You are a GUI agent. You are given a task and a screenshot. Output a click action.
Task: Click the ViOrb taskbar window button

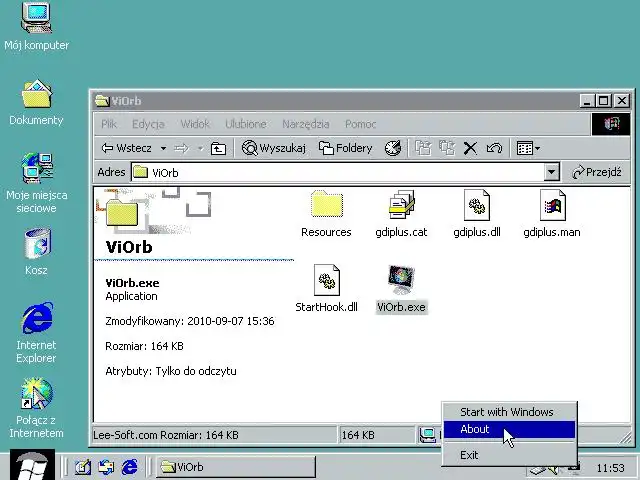click(236, 467)
